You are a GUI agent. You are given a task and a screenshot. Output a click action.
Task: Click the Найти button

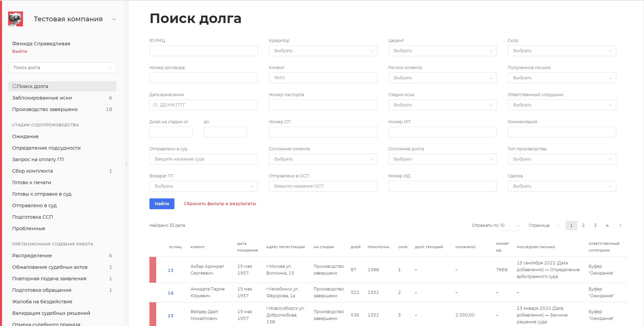(162, 204)
